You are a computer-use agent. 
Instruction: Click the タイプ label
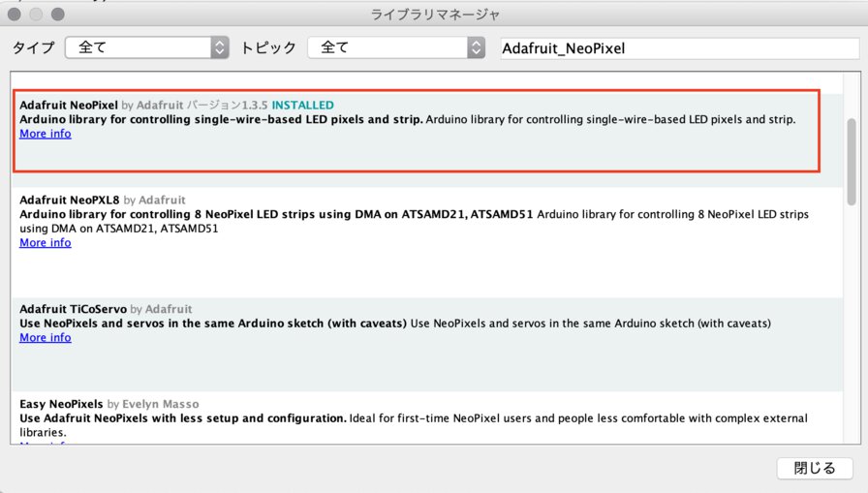(34, 47)
